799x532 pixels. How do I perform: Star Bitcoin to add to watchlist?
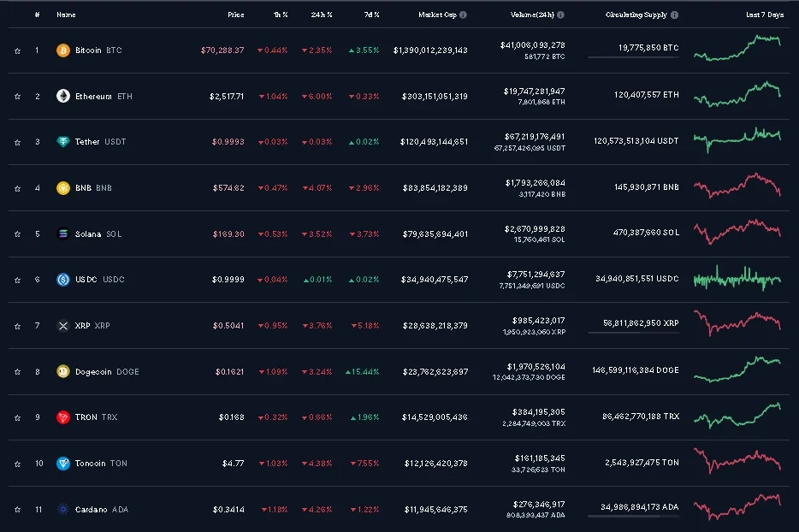(x=17, y=50)
